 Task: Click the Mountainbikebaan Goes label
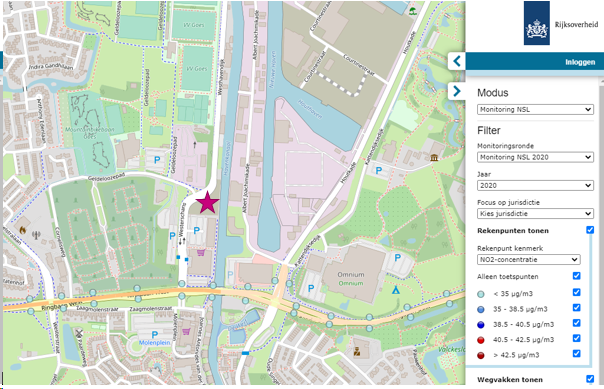point(90,133)
